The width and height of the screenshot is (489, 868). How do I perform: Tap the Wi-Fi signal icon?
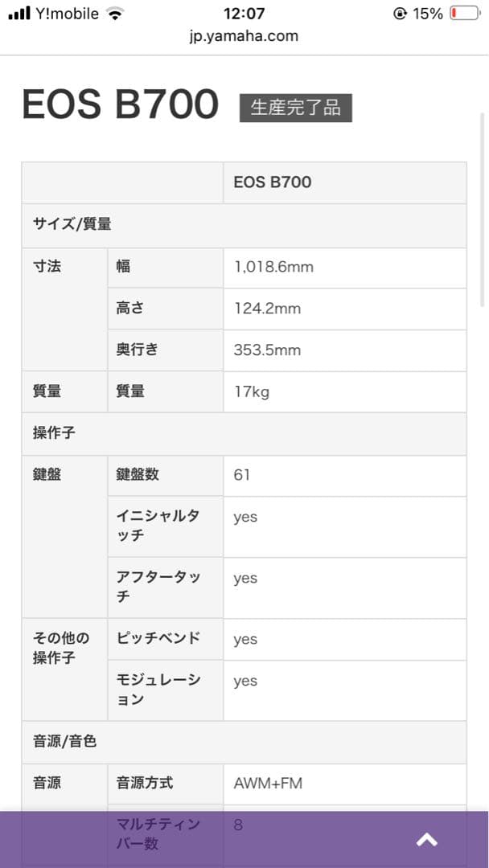coord(116,14)
